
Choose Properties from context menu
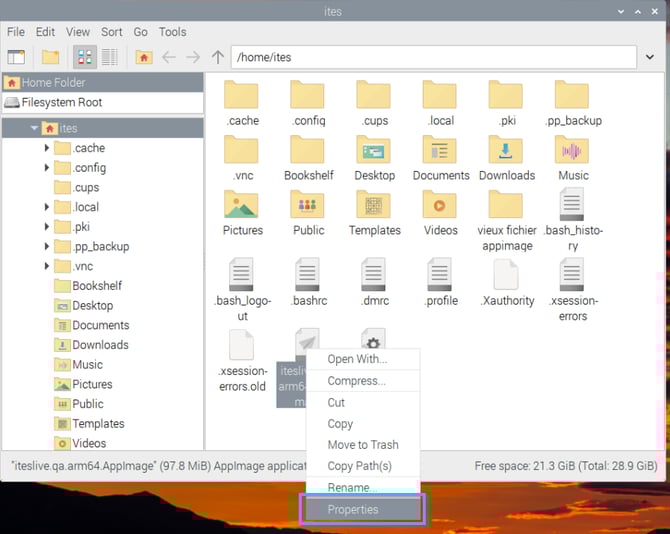353,509
